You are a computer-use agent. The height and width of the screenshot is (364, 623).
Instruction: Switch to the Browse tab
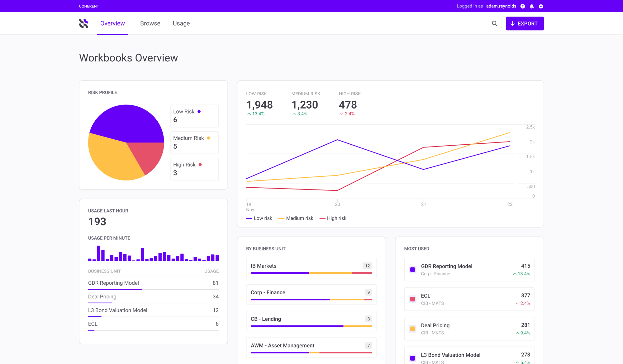pos(150,23)
